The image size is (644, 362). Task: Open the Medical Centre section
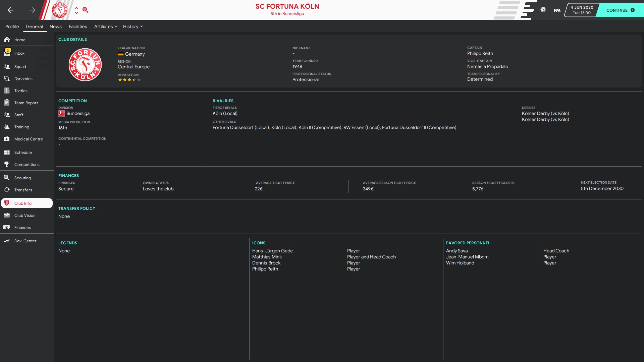29,139
